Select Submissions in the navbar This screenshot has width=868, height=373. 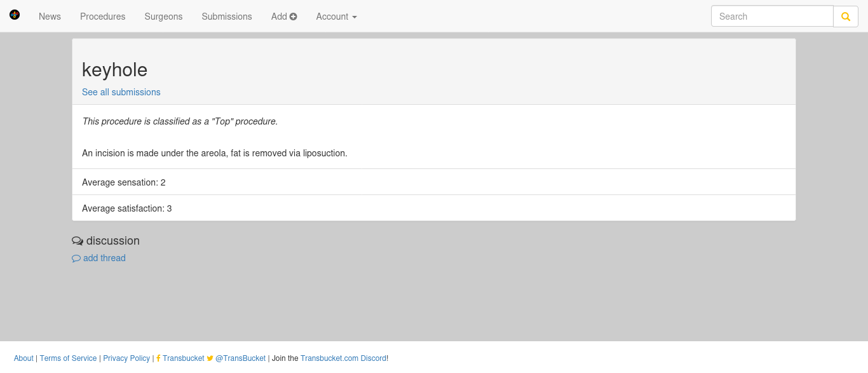[227, 17]
